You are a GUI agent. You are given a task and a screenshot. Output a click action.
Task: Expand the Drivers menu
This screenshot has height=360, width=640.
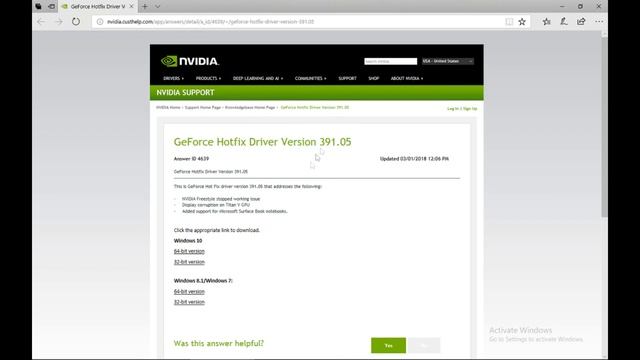click(x=173, y=78)
